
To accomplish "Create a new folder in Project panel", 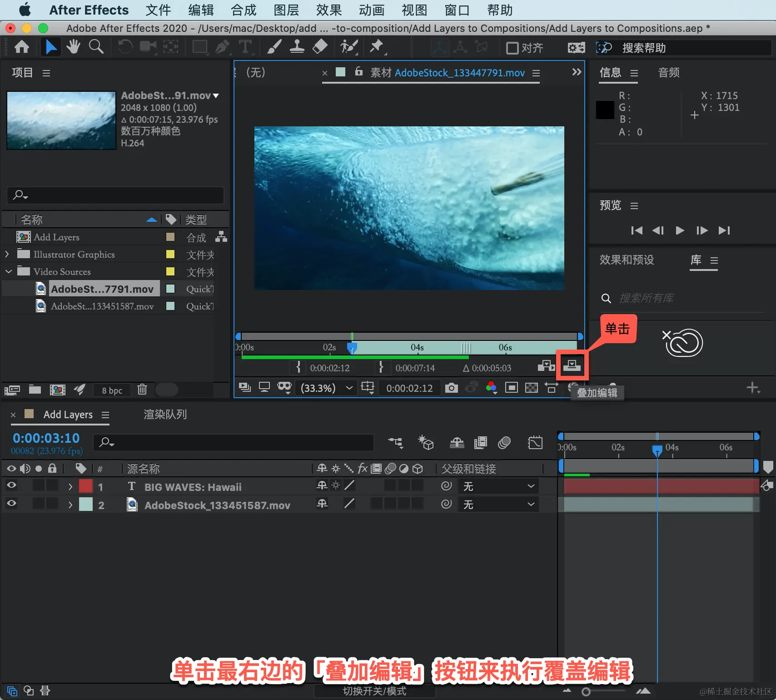I will point(35,389).
